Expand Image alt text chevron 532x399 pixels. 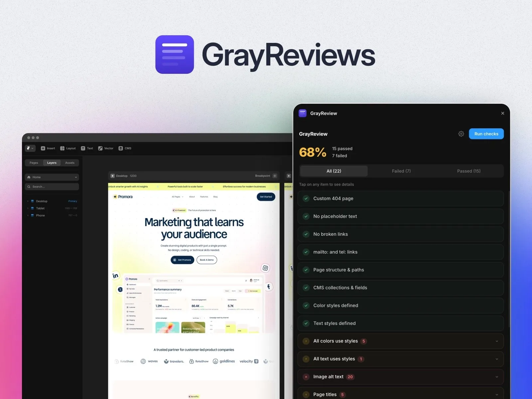point(497,377)
